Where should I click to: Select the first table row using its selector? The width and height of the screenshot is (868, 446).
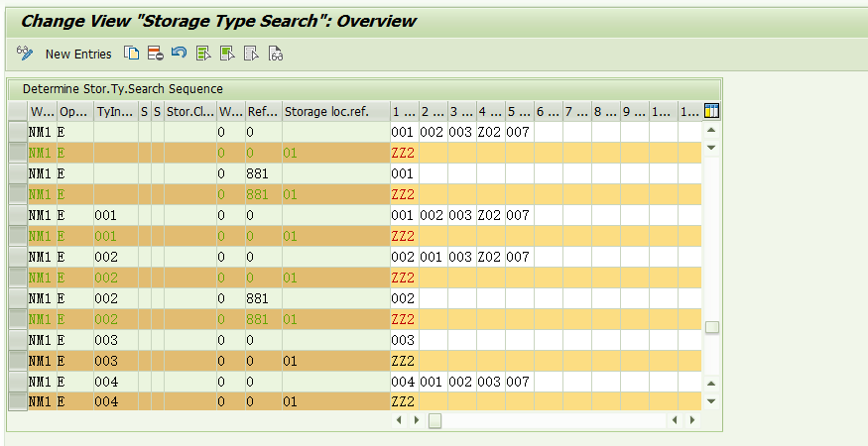click(17, 132)
